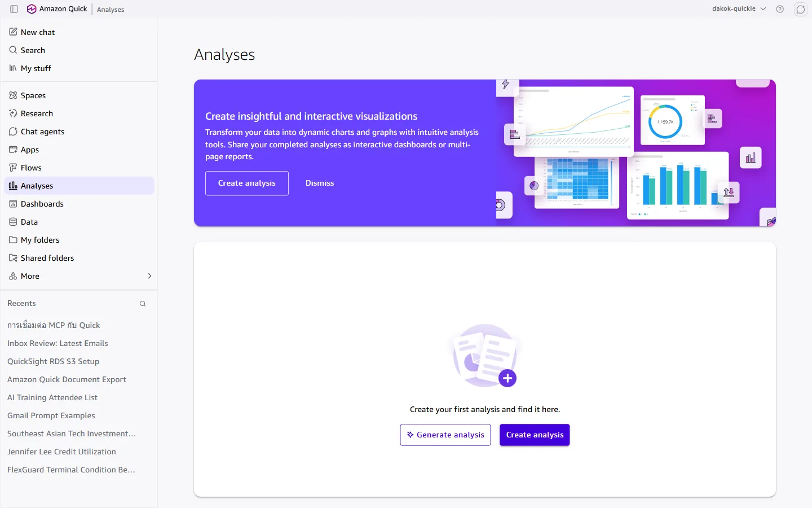The height and width of the screenshot is (508, 812).
Task: Click Create analysis in the banner
Action: 247,183
